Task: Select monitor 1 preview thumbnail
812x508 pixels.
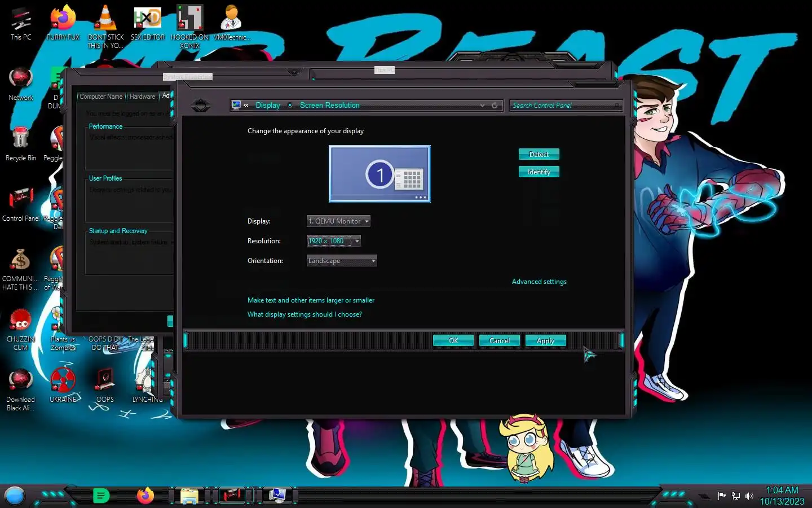Action: coord(380,174)
